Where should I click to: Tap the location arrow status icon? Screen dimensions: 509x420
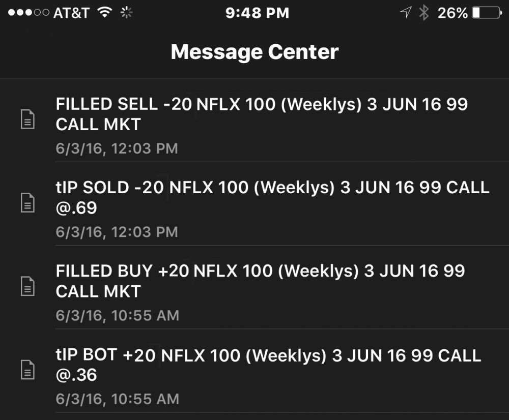coord(406,13)
